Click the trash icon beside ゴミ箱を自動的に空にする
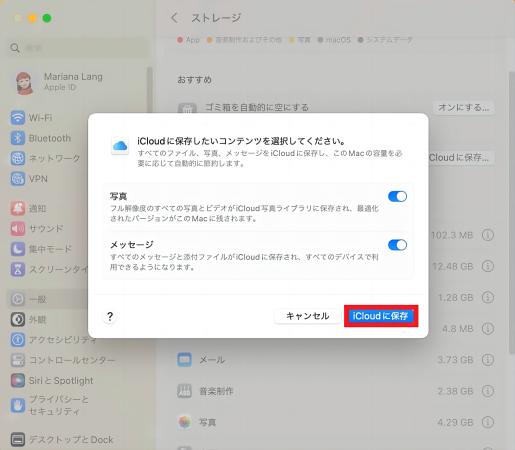This screenshot has height=450, width=515. 187,108
